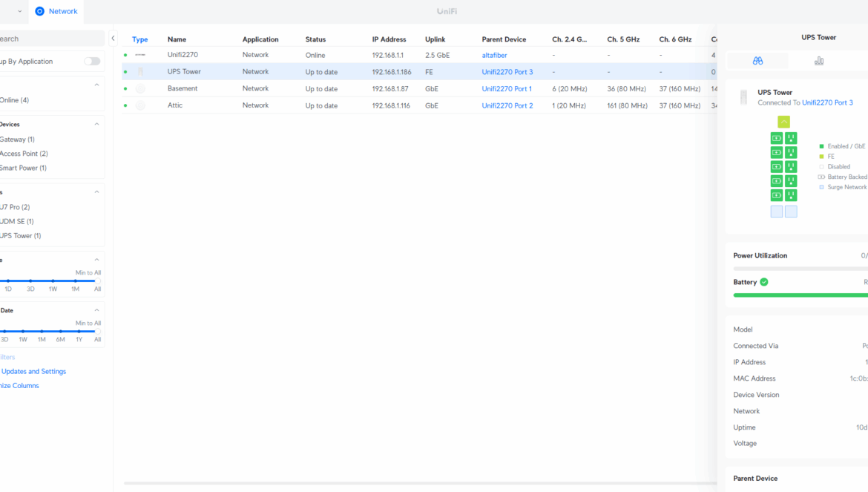
Task: Click the Basement access point type icon
Action: point(140,89)
